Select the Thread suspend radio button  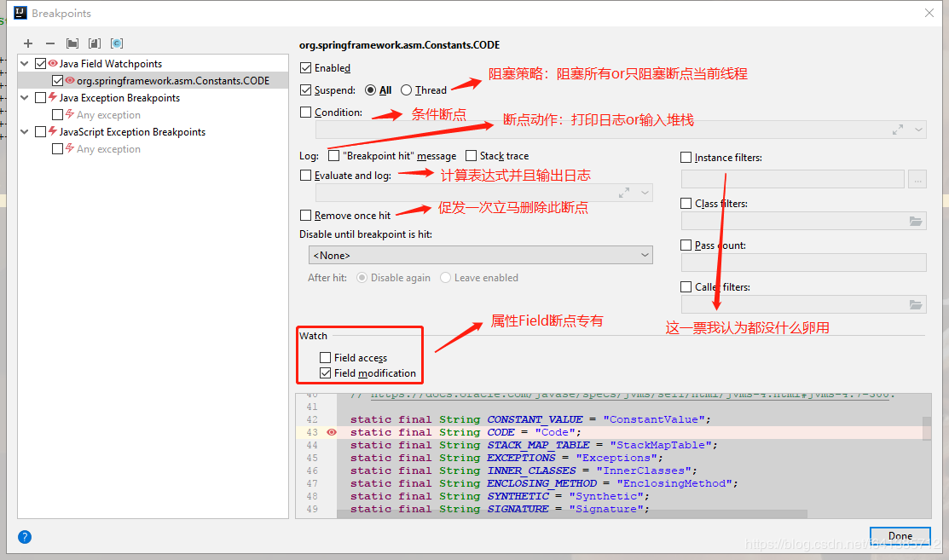click(407, 90)
